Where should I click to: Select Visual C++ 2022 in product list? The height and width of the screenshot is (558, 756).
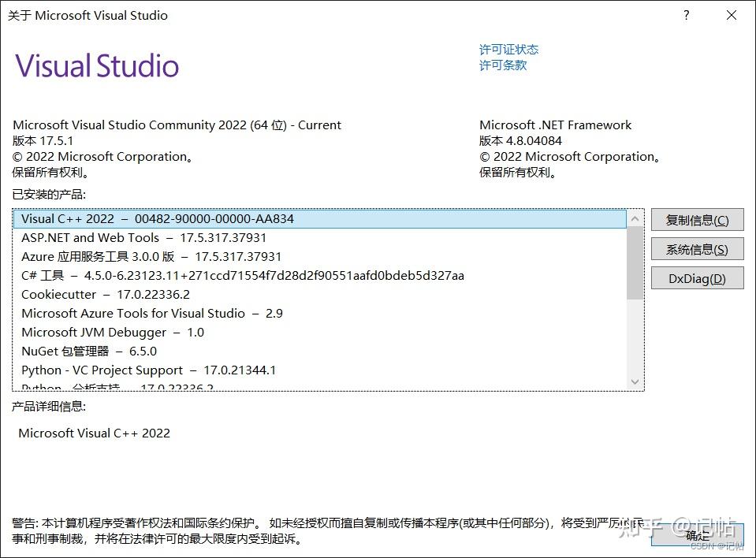tap(158, 218)
